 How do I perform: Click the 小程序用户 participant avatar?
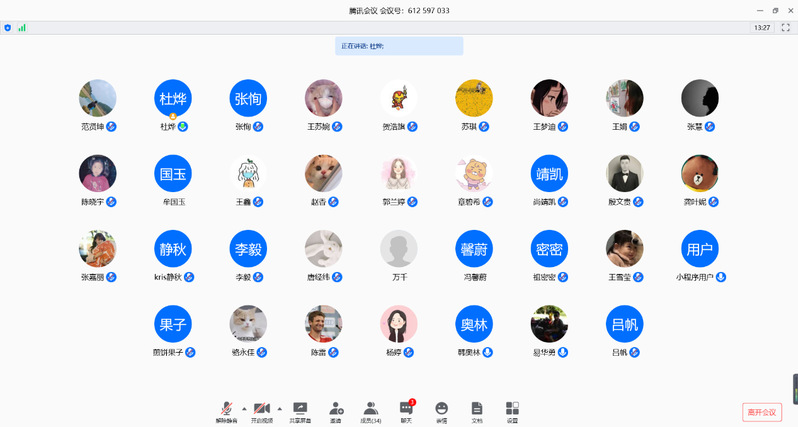pyautogui.click(x=700, y=249)
